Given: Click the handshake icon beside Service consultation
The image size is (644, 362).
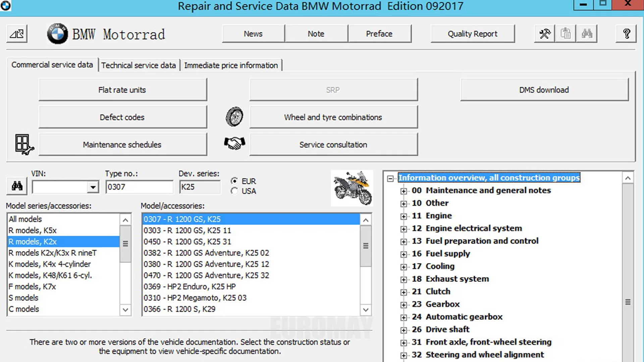Looking at the screenshot, I should point(234,143).
